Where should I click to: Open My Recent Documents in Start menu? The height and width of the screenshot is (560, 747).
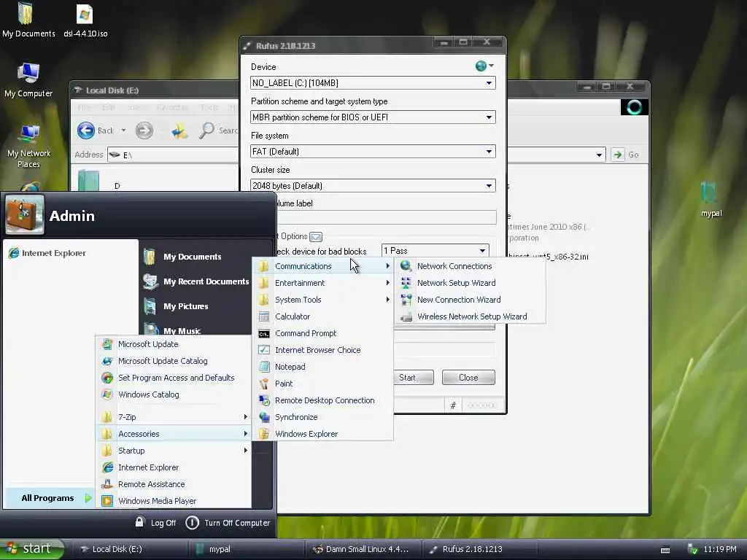point(206,281)
